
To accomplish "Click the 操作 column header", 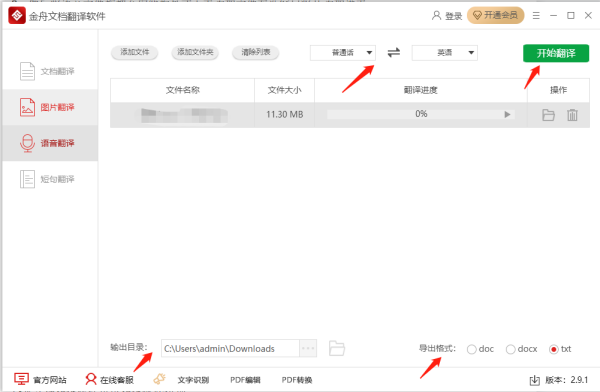I will pyautogui.click(x=558, y=90).
